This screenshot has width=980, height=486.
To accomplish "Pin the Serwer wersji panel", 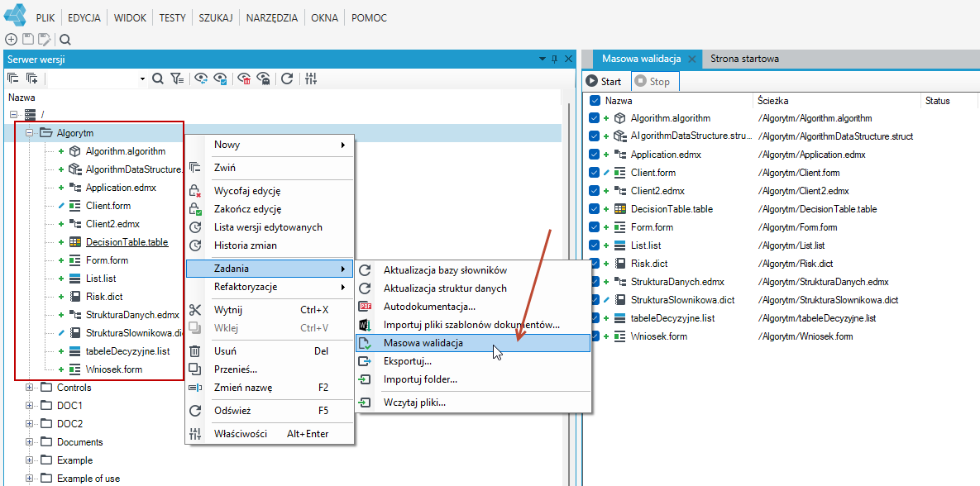I will click(554, 60).
